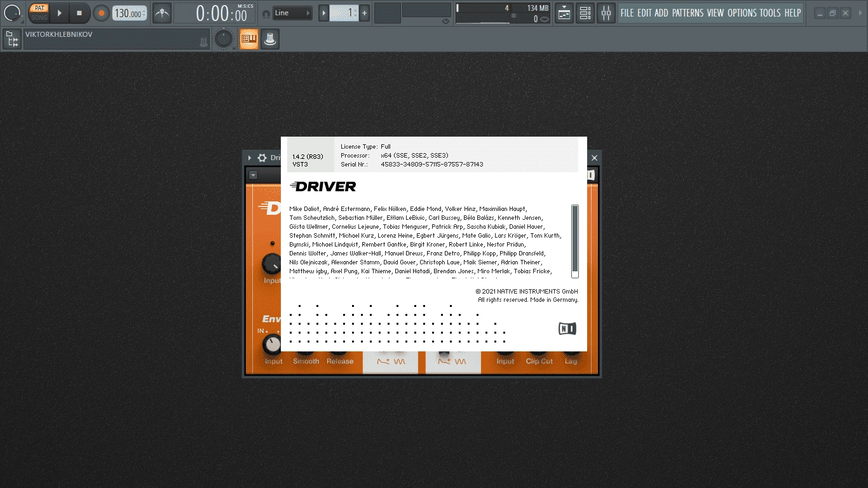Expand the pattern selector arrow
Screen dimensions: 868x488
(x=323, y=13)
